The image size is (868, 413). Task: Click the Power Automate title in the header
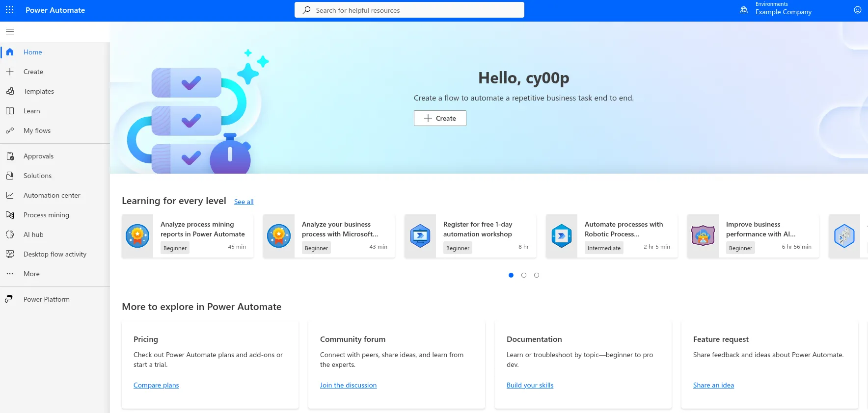[x=55, y=10]
